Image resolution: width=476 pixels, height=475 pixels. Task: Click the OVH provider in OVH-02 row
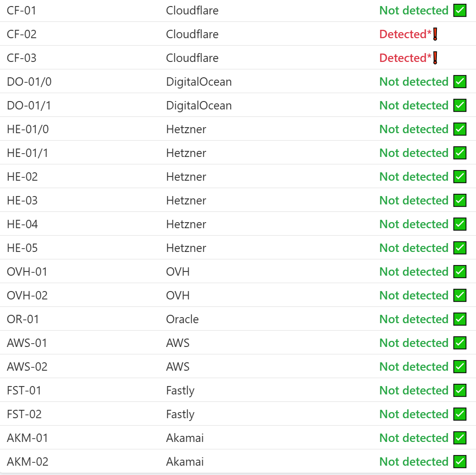[x=177, y=296]
